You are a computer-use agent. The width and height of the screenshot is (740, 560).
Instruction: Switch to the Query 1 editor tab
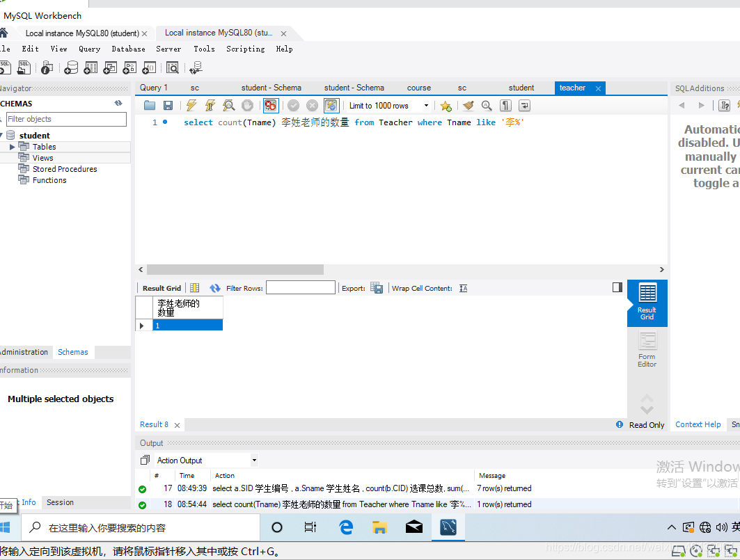pyautogui.click(x=153, y=88)
